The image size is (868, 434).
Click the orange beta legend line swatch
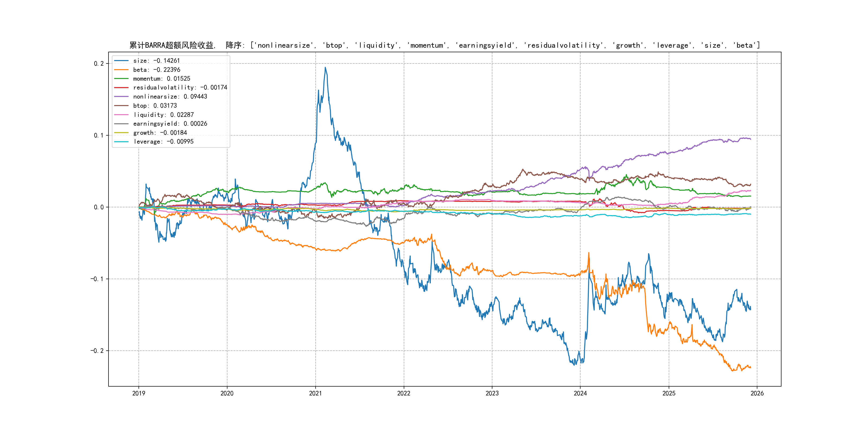pyautogui.click(x=121, y=70)
